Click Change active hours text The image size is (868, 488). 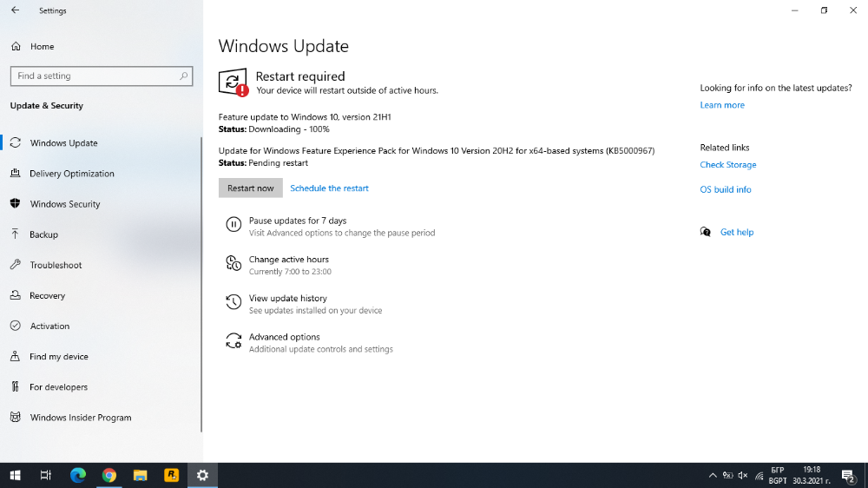coord(289,260)
